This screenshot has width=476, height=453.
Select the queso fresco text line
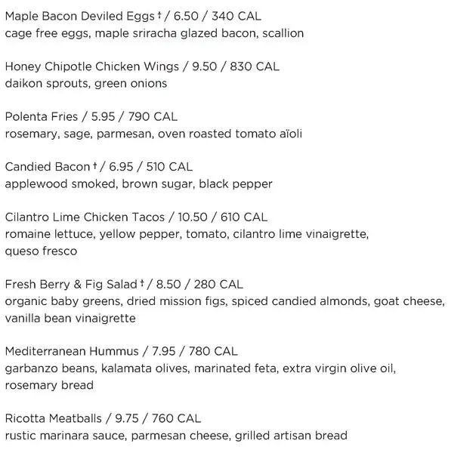pyautogui.click(x=41, y=251)
